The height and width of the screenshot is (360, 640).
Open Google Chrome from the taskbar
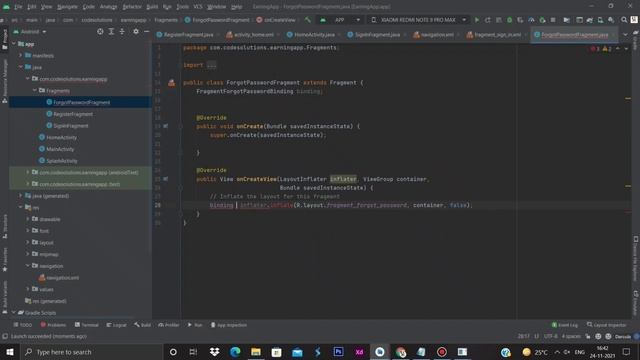tap(400, 352)
